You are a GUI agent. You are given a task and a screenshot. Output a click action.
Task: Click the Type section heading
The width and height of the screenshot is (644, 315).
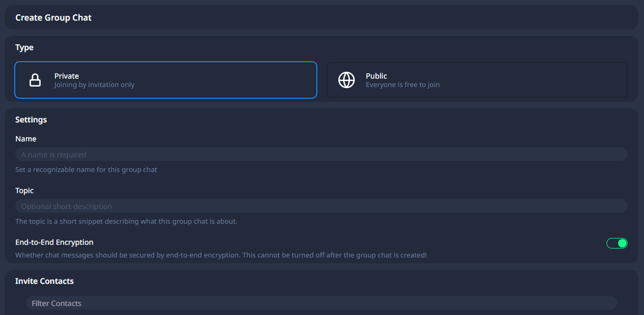coord(24,47)
